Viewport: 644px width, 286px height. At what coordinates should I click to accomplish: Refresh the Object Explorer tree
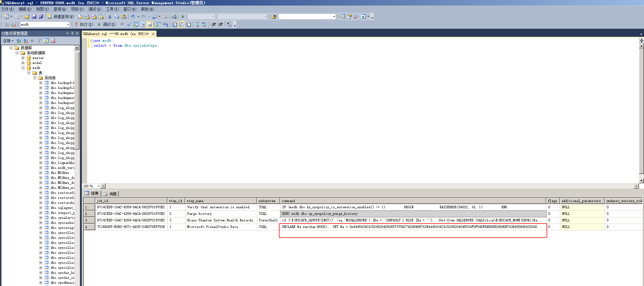(x=46, y=41)
